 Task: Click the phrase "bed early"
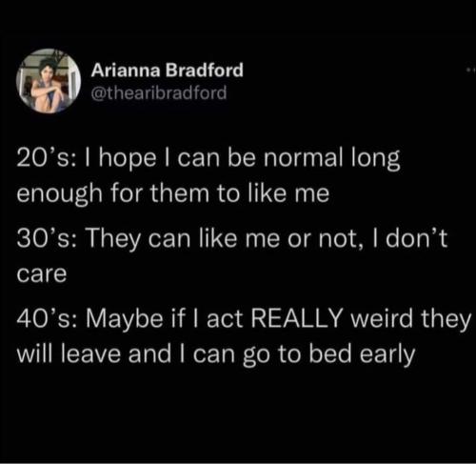click(362, 355)
